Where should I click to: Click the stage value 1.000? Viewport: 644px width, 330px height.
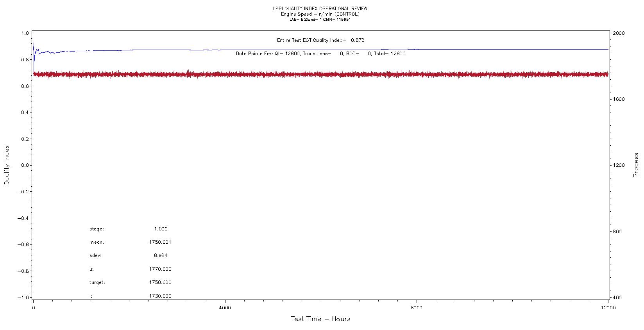[x=161, y=229]
